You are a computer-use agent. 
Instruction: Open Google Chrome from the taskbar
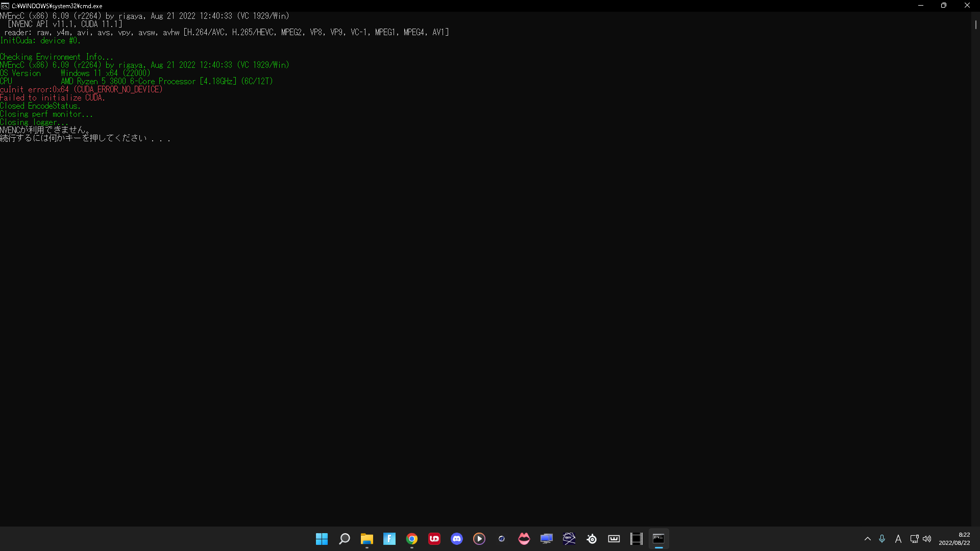pos(412,539)
